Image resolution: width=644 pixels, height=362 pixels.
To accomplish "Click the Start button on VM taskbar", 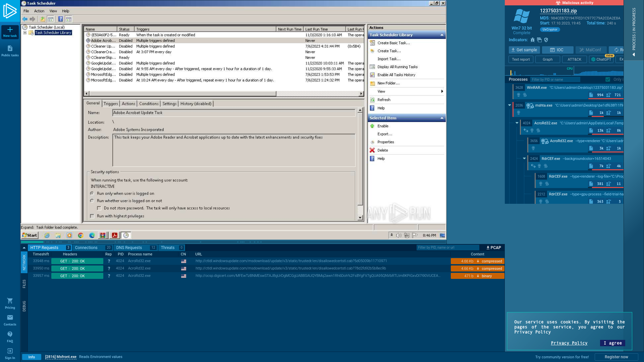I will 30,235.
